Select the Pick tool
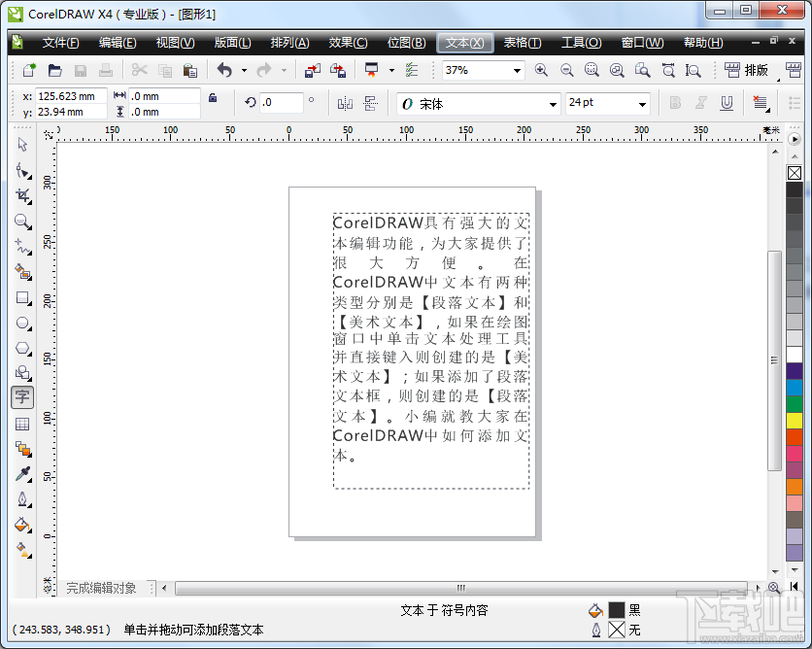The width and height of the screenshot is (812, 649). pyautogui.click(x=22, y=145)
